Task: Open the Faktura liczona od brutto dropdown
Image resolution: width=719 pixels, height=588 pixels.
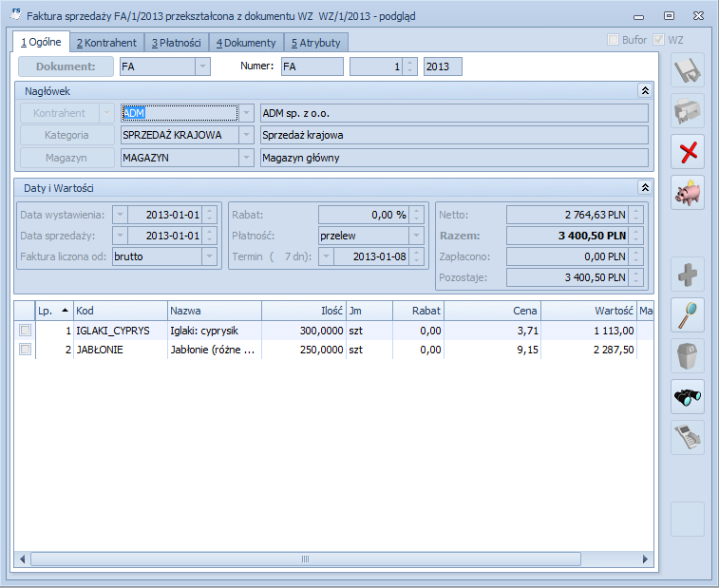Action: pos(209,256)
